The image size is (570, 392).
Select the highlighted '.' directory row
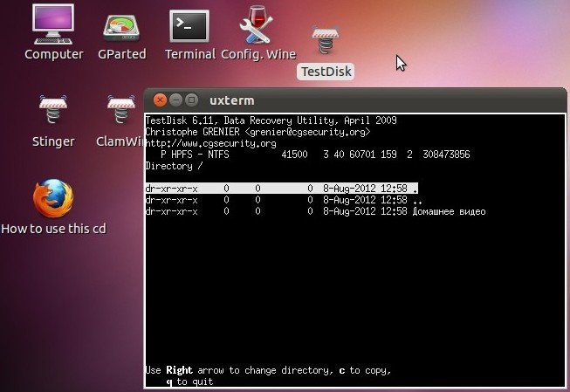tap(281, 189)
